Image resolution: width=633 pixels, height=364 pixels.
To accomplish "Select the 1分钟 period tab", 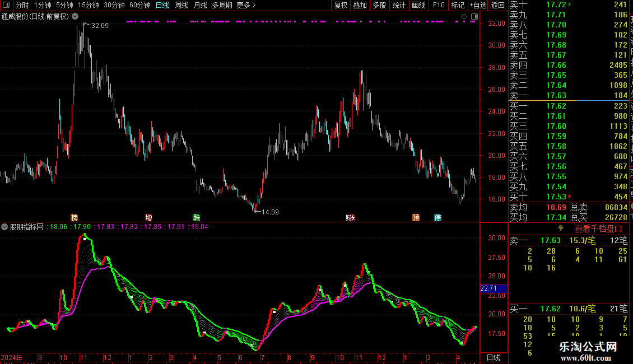I will pyautogui.click(x=43, y=5).
